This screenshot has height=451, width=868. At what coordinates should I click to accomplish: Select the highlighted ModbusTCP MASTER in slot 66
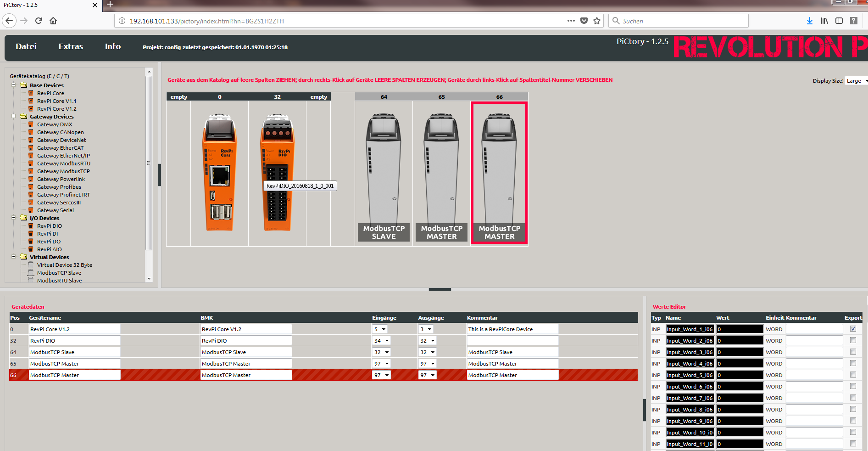[499, 173]
